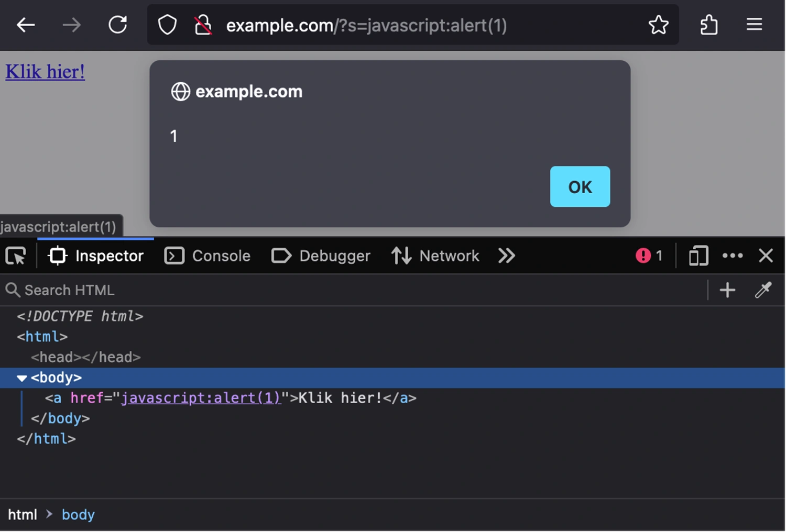This screenshot has width=786, height=532.
Task: Pick a color with the eyedropper
Action: point(763,290)
